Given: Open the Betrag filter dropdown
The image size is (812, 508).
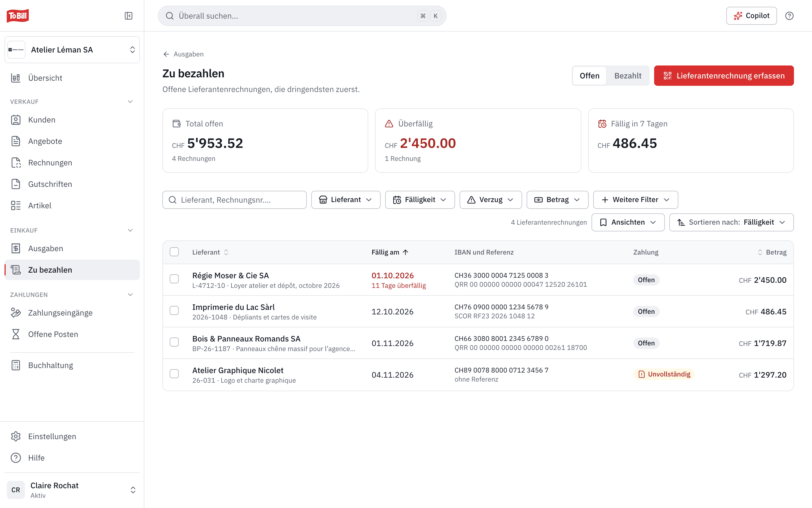Looking at the screenshot, I should 557,200.
